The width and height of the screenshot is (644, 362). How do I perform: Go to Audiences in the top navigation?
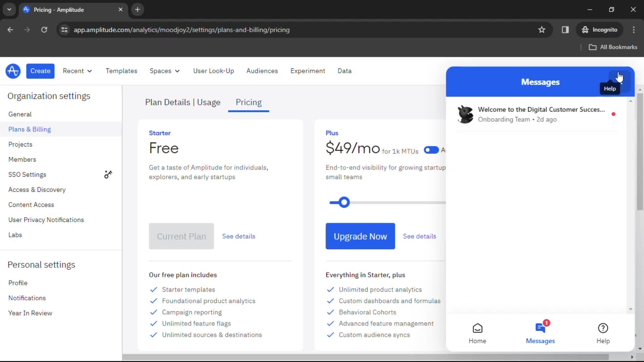[x=262, y=71]
